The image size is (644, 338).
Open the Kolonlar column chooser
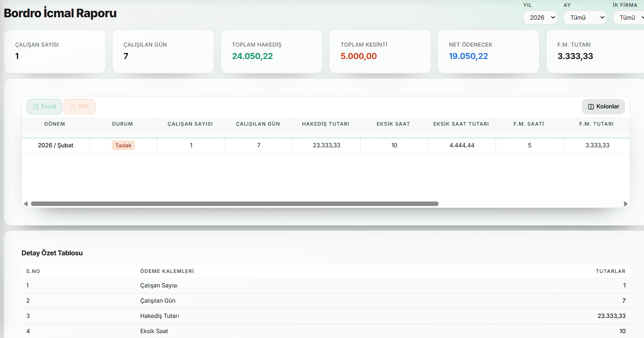pos(603,106)
